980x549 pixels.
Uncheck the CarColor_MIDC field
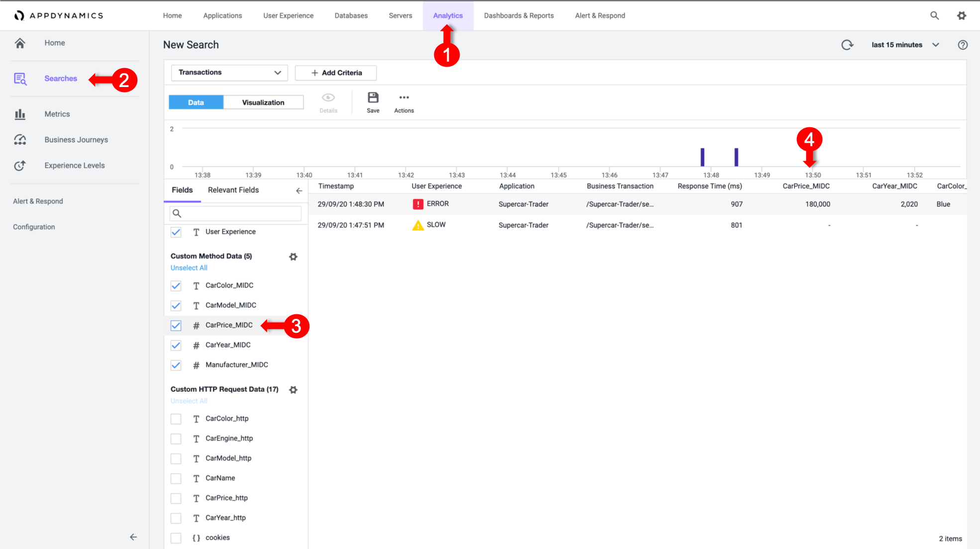point(176,286)
